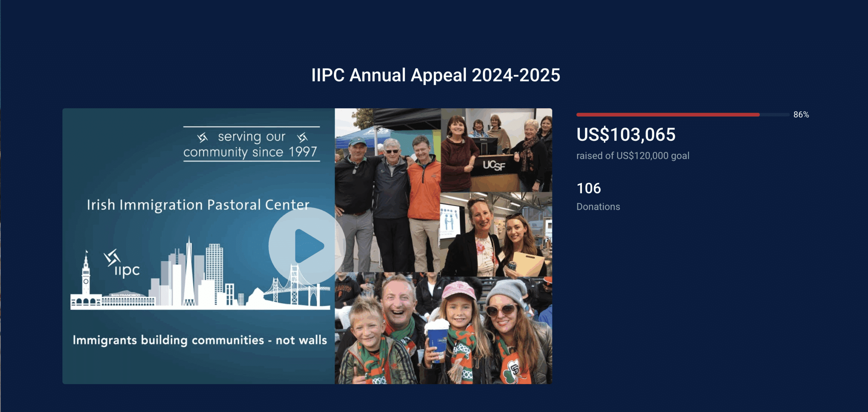The height and width of the screenshot is (412, 868).
Task: Click 'serving our community since 1997' banner
Action: click(x=252, y=144)
